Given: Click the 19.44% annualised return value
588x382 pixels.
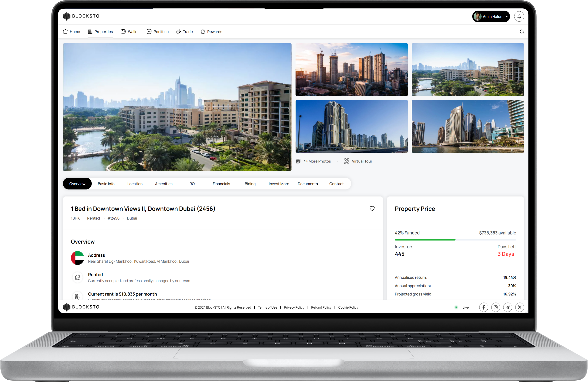Looking at the screenshot, I should (510, 277).
